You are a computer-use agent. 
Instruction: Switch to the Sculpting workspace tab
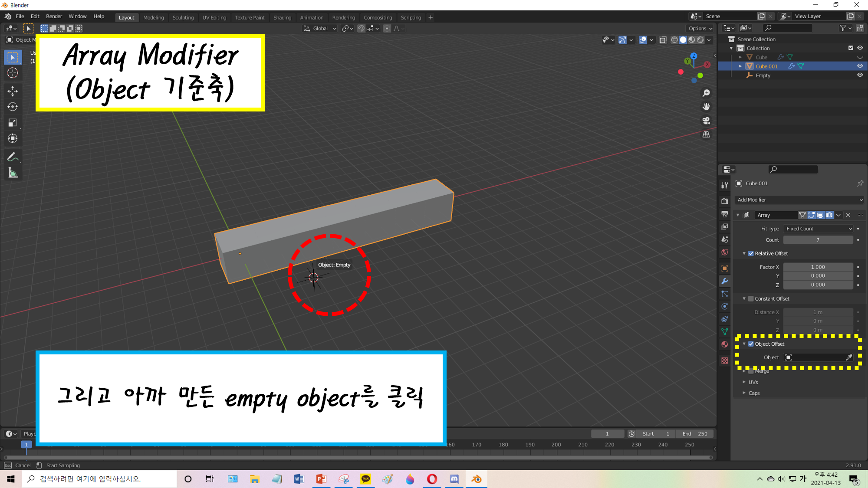(183, 18)
